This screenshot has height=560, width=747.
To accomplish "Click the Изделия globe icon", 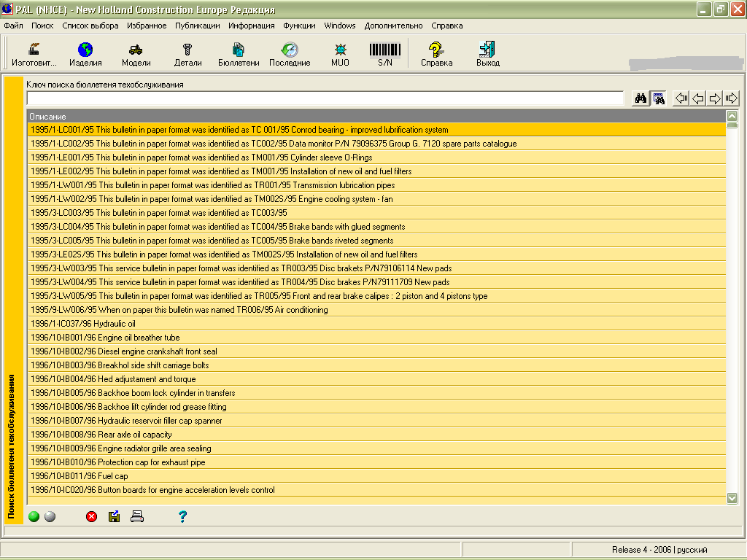I will 85,54.
